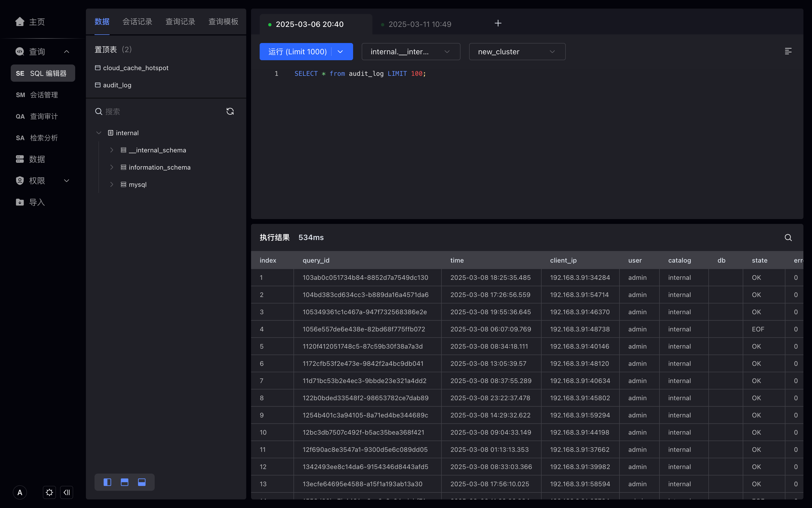Open the internal.__inter... database dropdown
The image size is (812, 508).
tap(411, 52)
